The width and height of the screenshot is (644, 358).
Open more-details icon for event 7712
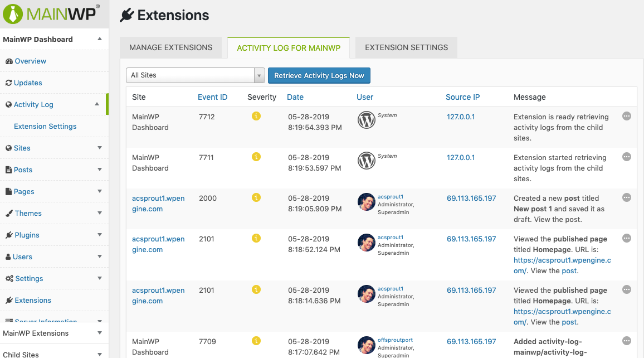pyautogui.click(x=626, y=117)
